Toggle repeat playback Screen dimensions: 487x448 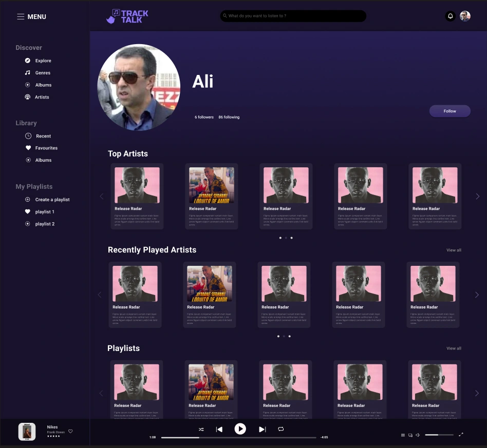click(281, 429)
